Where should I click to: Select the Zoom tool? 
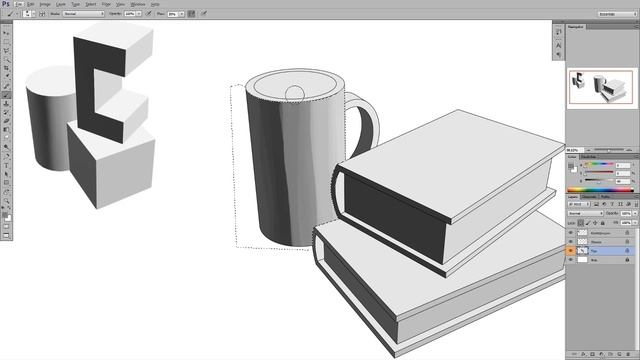coord(6,201)
